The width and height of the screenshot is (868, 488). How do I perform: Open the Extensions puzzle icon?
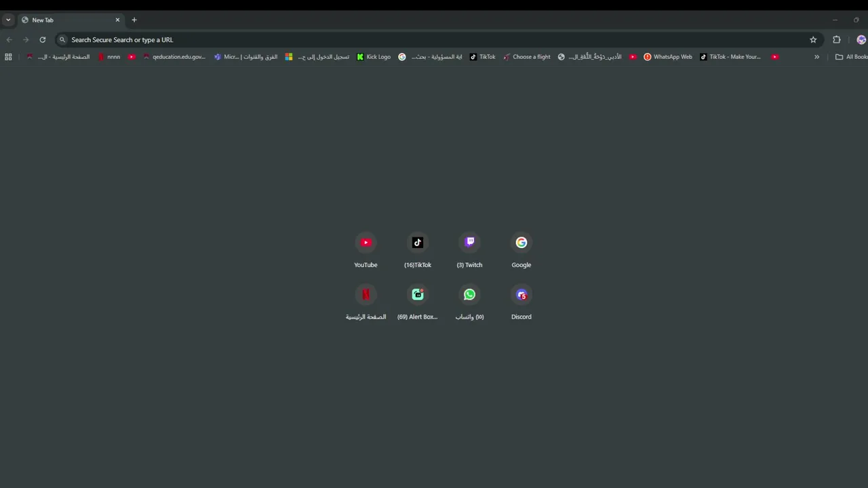837,40
